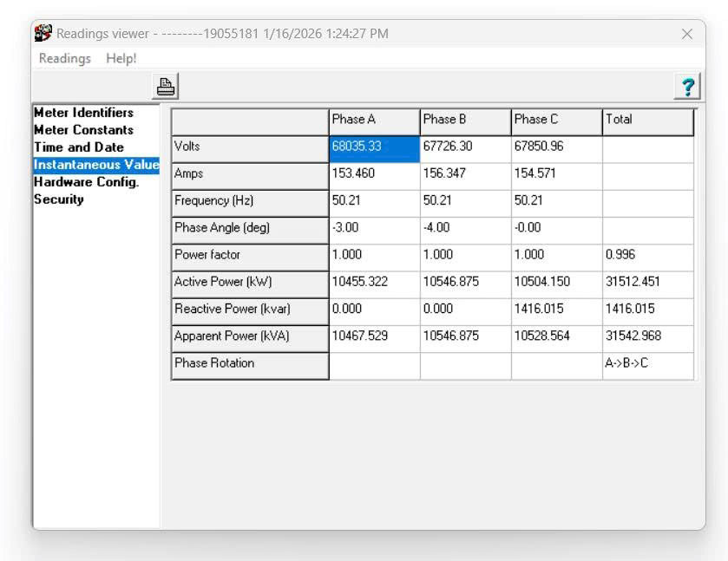
Task: Close the Readings viewer window
Action: tap(686, 34)
